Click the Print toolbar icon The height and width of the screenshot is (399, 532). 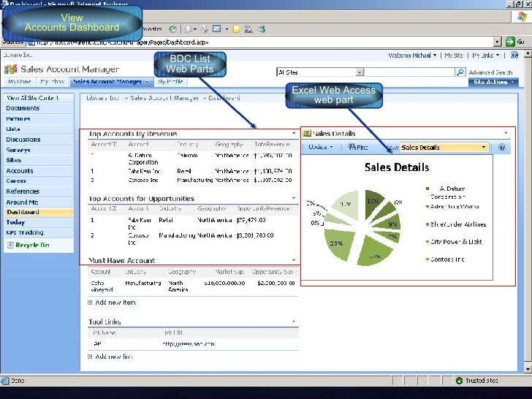pos(205,29)
